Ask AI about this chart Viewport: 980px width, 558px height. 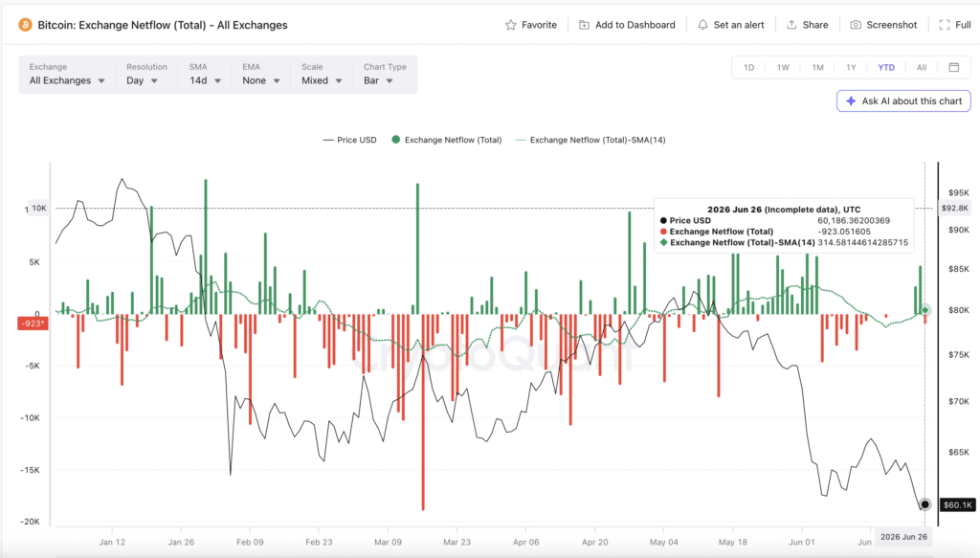pyautogui.click(x=903, y=101)
